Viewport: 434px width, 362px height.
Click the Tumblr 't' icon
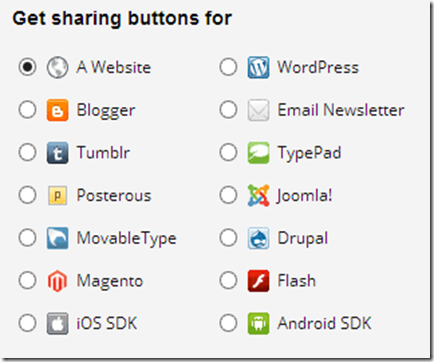click(57, 153)
